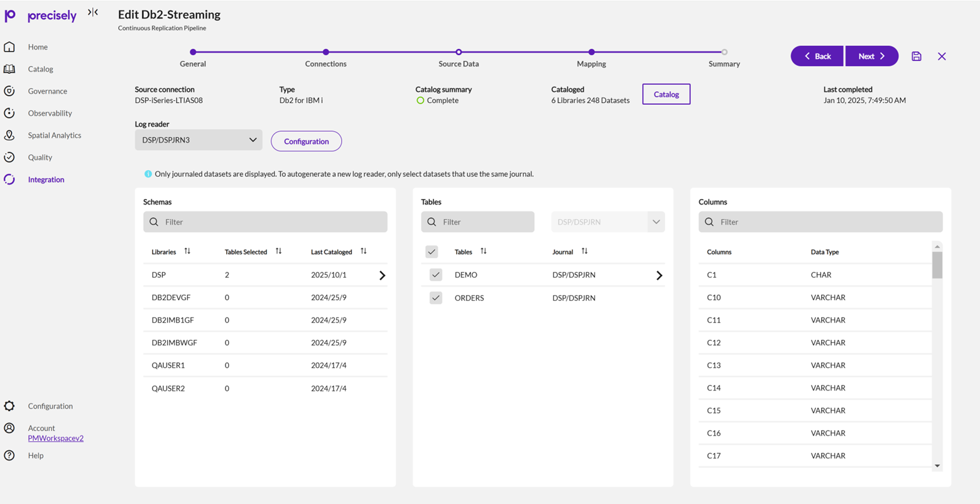Click the Home house icon
Image resolution: width=980 pixels, height=504 pixels.
click(9, 47)
